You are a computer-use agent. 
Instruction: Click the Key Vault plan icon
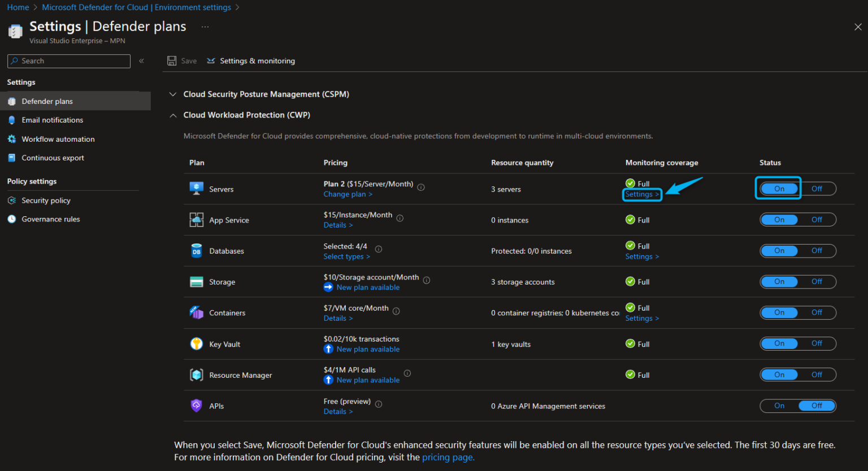tap(196, 342)
